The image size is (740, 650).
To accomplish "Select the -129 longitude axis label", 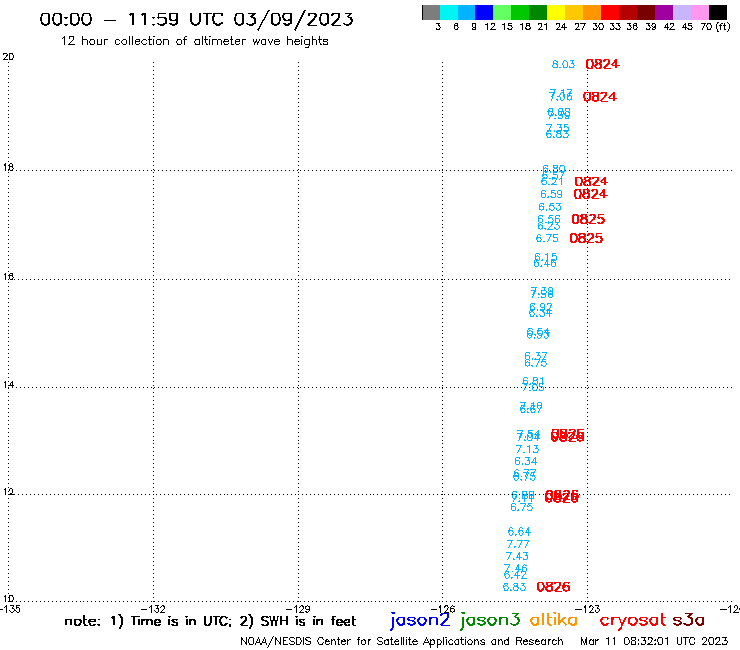I will 298,609.
